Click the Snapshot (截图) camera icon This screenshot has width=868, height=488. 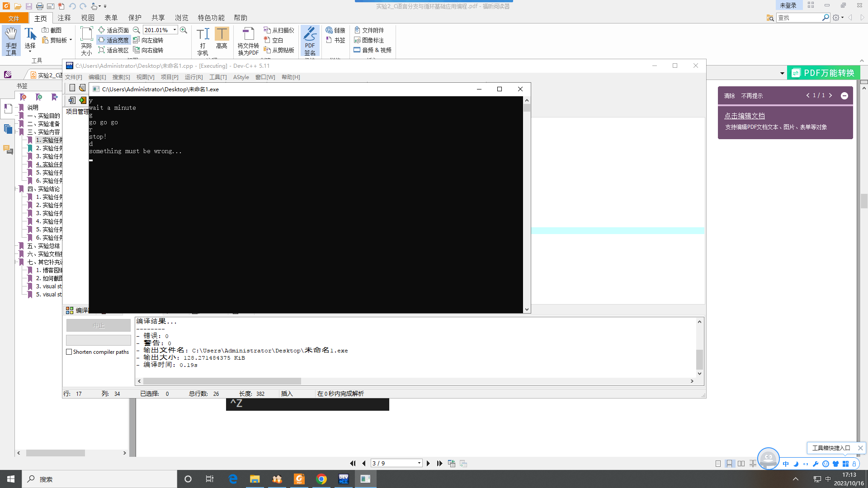pyautogui.click(x=45, y=30)
